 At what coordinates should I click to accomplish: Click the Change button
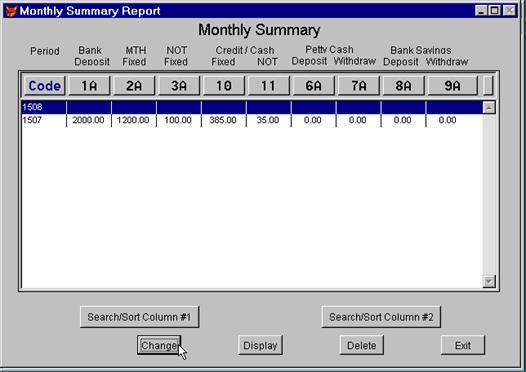click(x=159, y=345)
